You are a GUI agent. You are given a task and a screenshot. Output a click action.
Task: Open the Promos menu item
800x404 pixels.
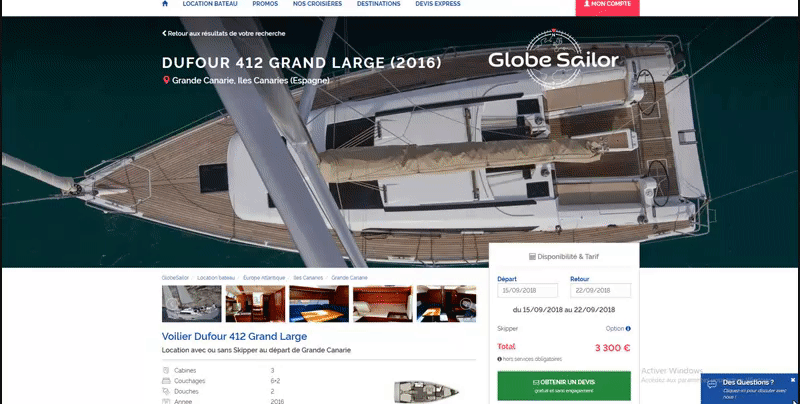click(265, 4)
